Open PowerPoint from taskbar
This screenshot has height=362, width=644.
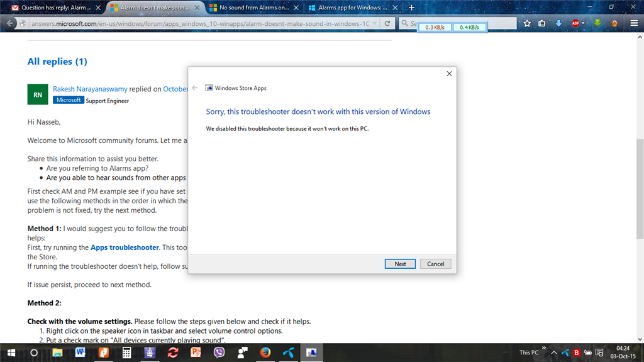[196, 353]
